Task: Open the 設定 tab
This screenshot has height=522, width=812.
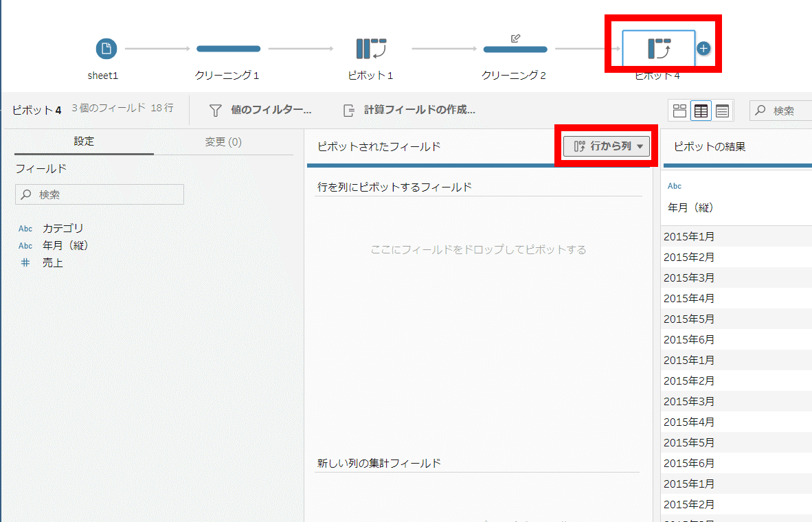Action: click(x=84, y=141)
